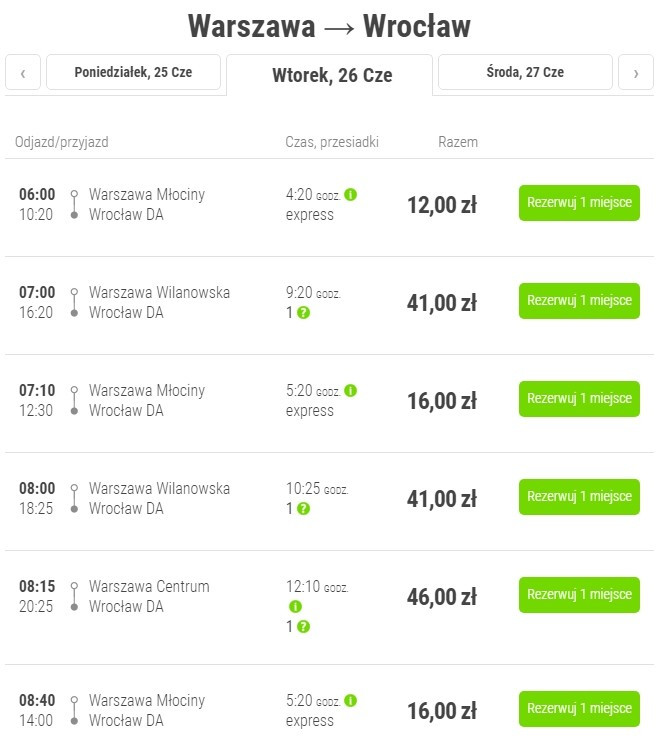659x744 pixels.
Task: Click info icon for 06:00 express trip
Action: (351, 195)
